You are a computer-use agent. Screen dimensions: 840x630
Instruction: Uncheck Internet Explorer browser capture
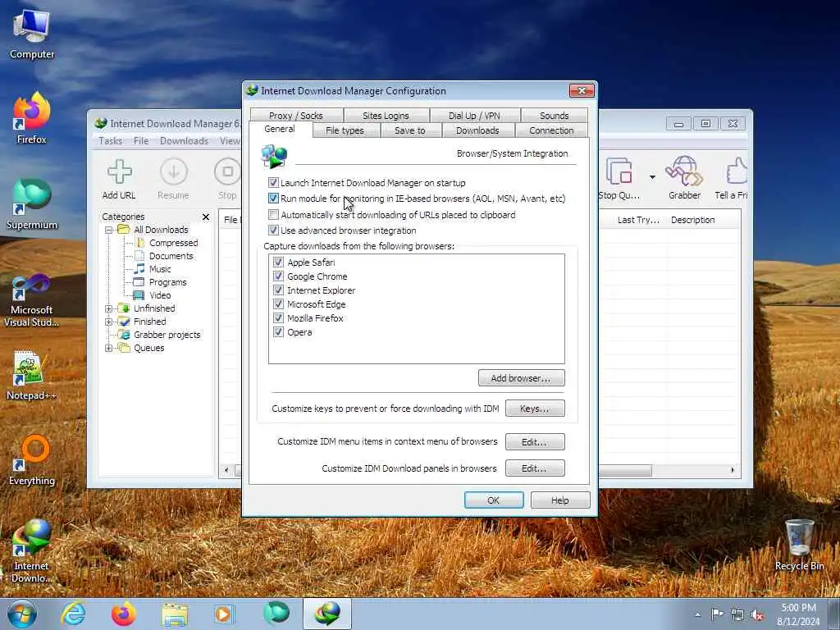[x=278, y=290]
